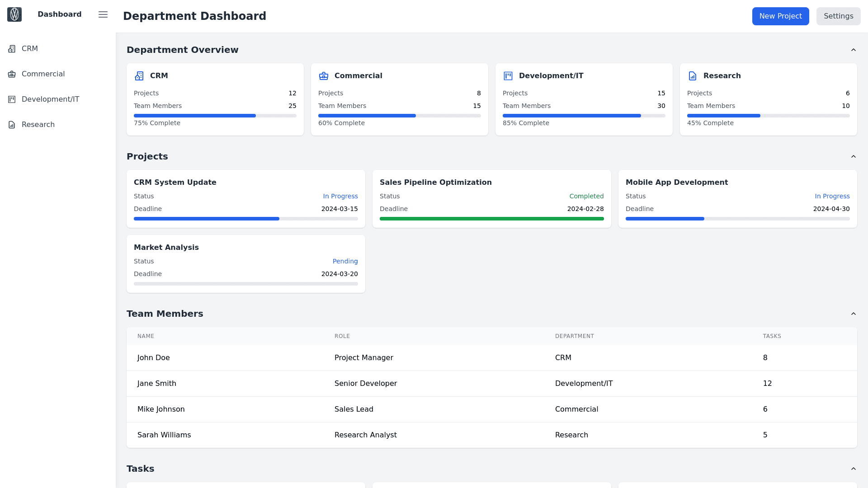The height and width of the screenshot is (488, 868).
Task: Click the CRM card building icon
Action: 139,76
